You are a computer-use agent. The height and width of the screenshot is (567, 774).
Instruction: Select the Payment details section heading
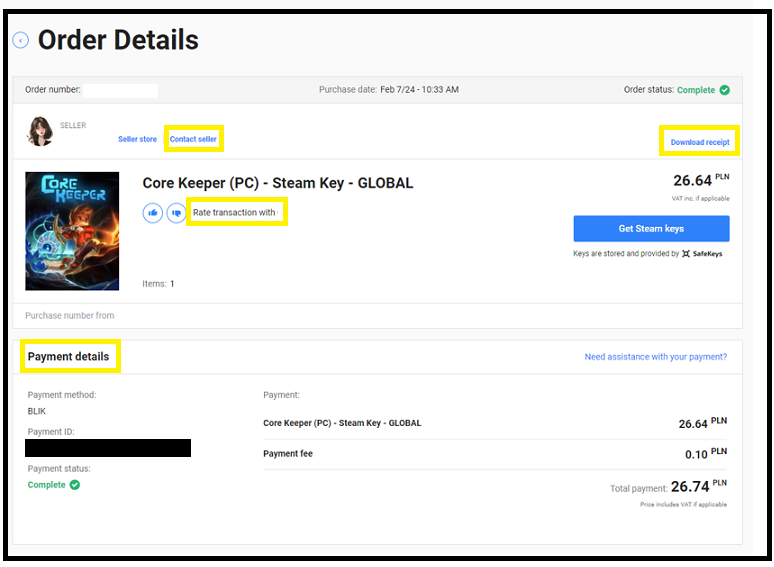[68, 357]
